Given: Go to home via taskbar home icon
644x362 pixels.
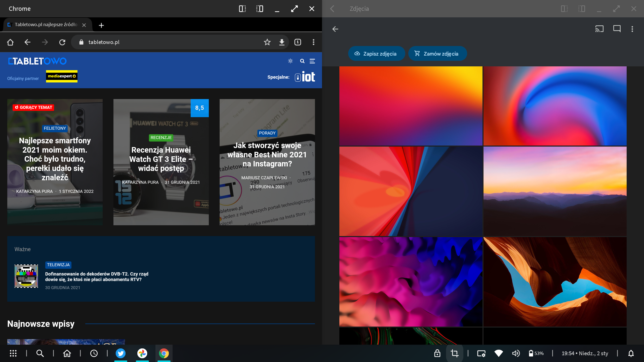Looking at the screenshot, I should pos(67,353).
